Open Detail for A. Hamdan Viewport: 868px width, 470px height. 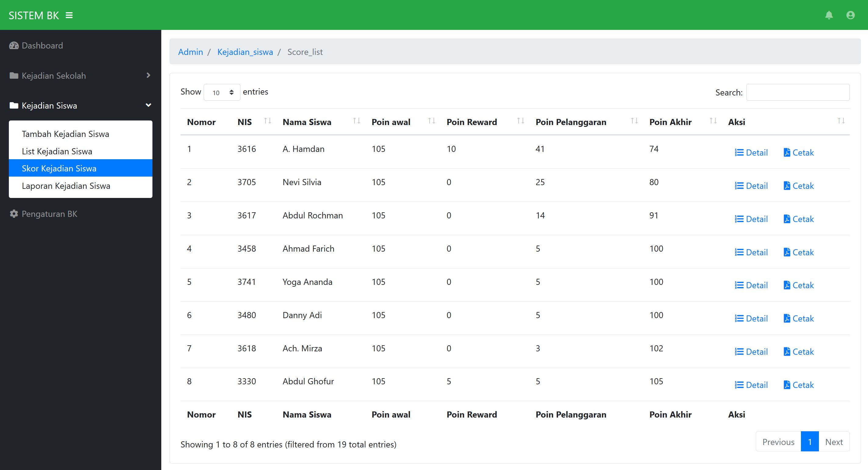point(751,153)
